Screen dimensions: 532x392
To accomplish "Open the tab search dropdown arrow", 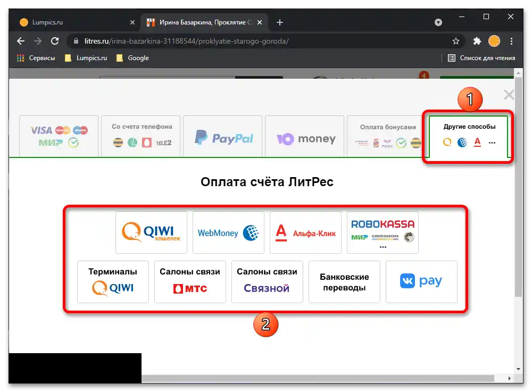I will point(438,22).
